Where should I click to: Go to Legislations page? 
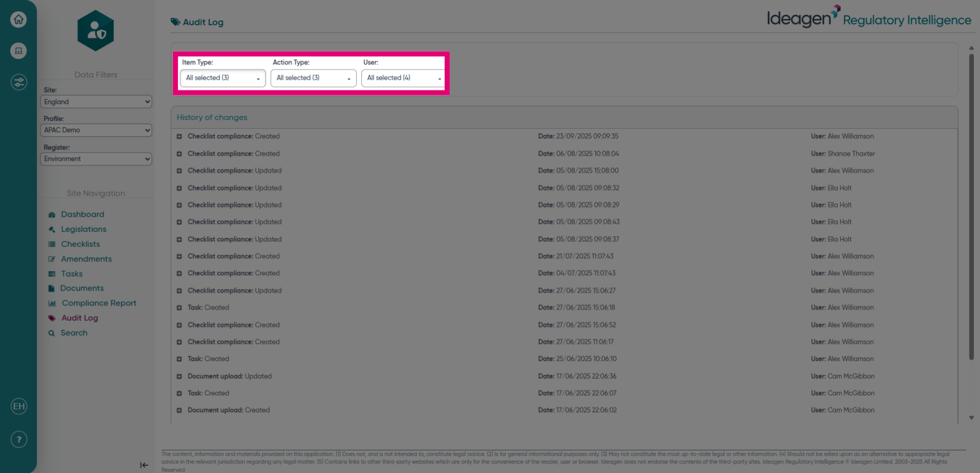click(x=84, y=229)
